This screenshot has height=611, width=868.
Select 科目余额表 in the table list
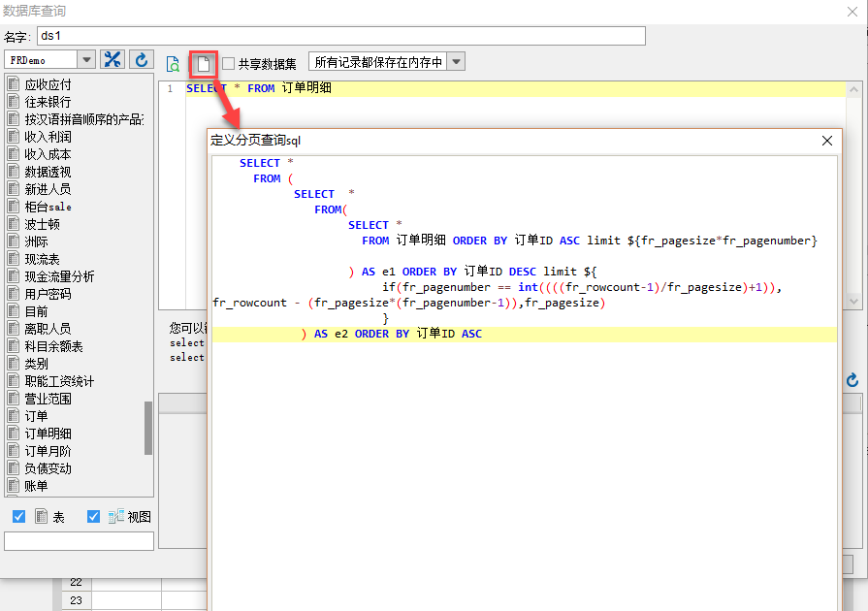click(x=53, y=346)
